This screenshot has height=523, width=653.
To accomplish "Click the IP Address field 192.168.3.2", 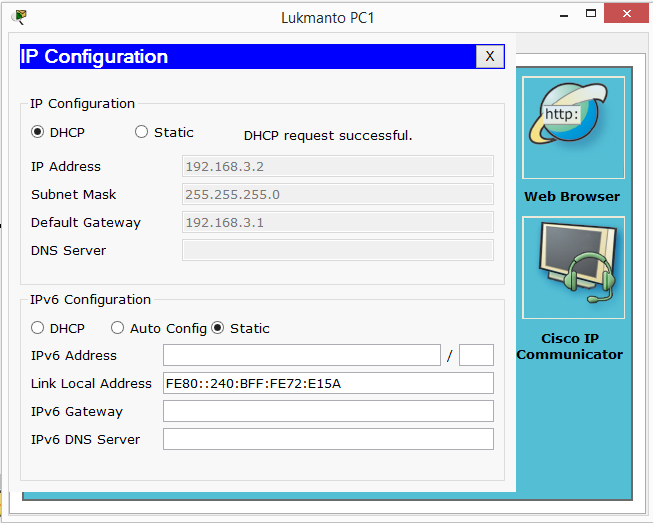I will coord(338,166).
